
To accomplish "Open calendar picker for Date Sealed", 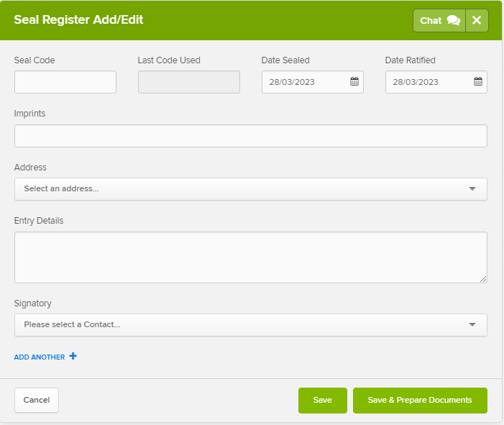I will click(354, 82).
